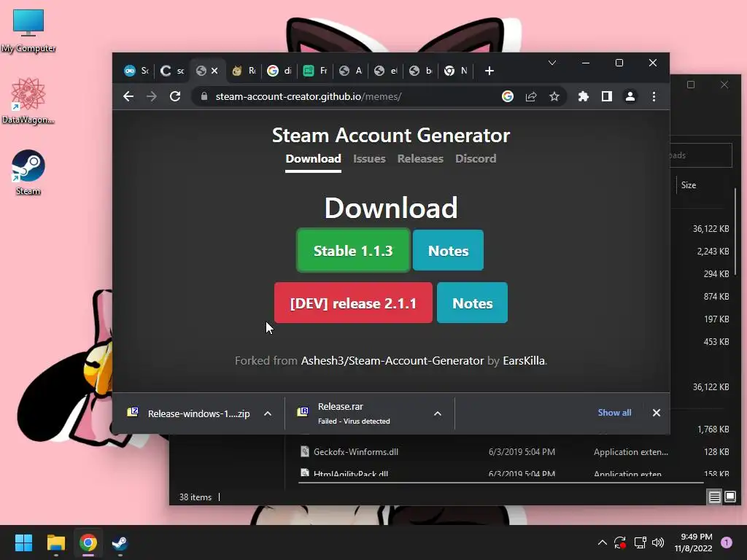Follow Ashesh3/Steam-Account-Generator link
Viewport: 747px width, 560px height.
tap(392, 360)
